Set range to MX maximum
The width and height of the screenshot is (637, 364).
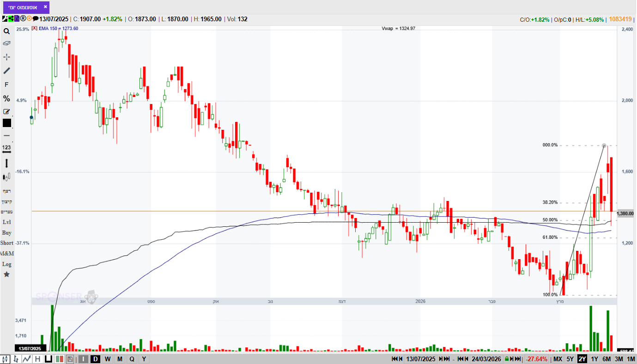click(558, 359)
